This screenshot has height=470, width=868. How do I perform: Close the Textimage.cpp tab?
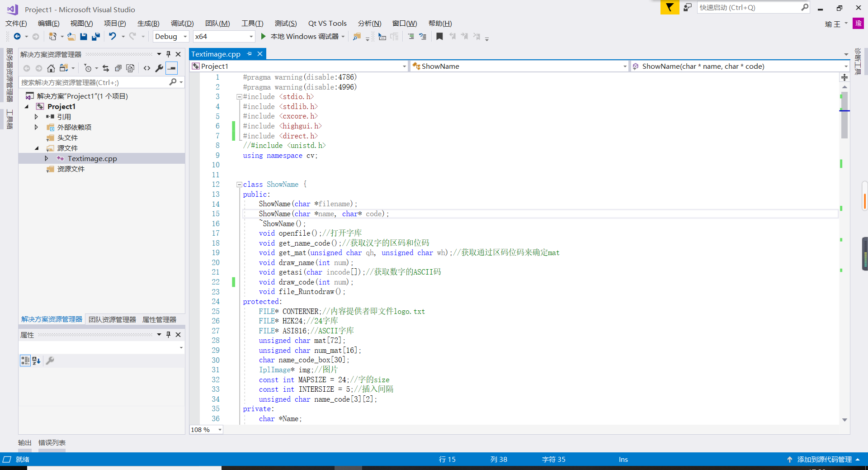260,54
